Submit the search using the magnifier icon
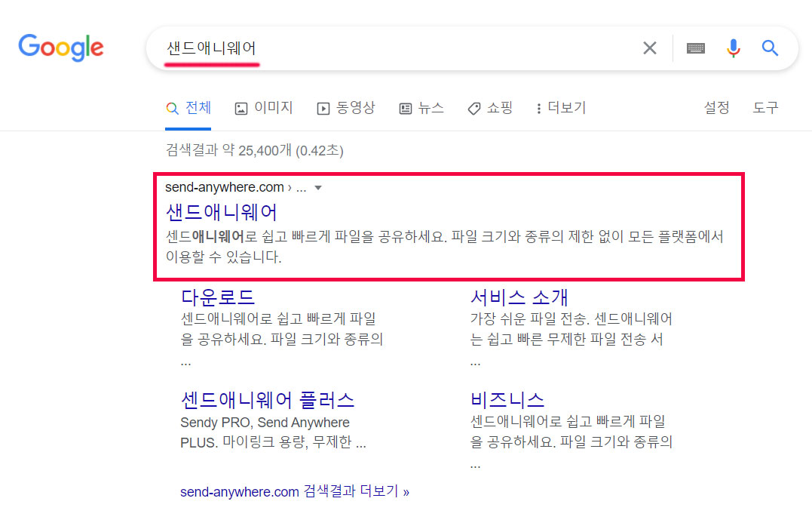This screenshot has width=812, height=526. point(770,48)
